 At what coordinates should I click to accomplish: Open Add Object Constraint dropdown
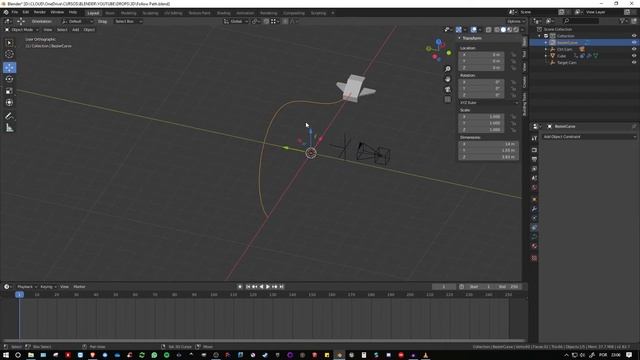[589, 137]
